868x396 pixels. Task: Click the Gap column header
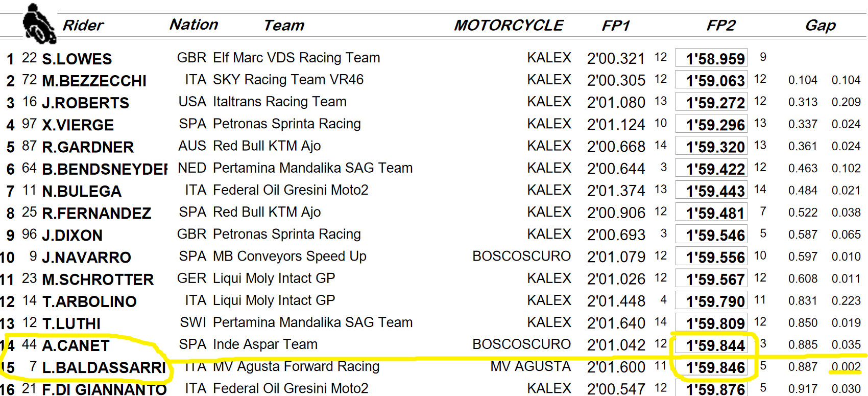click(x=820, y=25)
